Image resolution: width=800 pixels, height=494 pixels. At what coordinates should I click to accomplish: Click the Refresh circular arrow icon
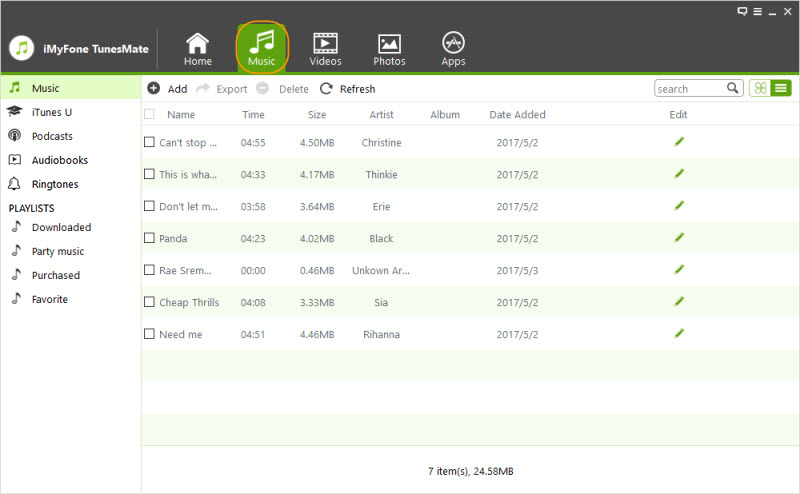(326, 89)
